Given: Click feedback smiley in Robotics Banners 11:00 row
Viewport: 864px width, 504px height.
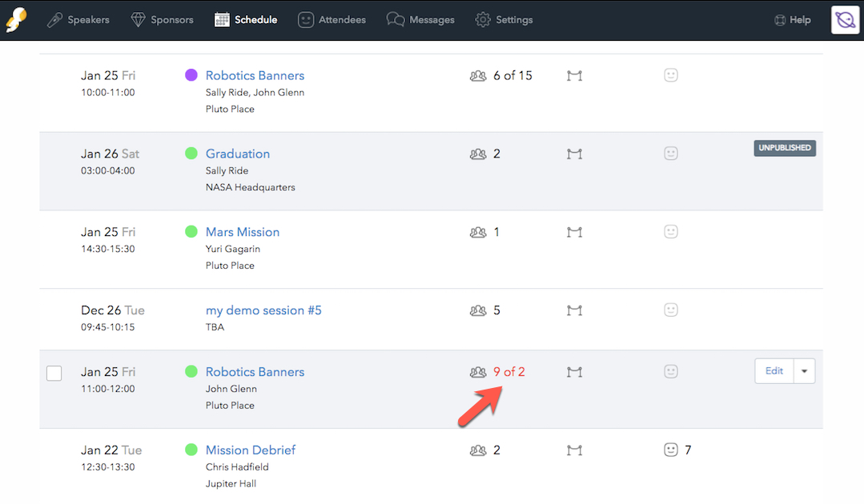Looking at the screenshot, I should point(670,371).
